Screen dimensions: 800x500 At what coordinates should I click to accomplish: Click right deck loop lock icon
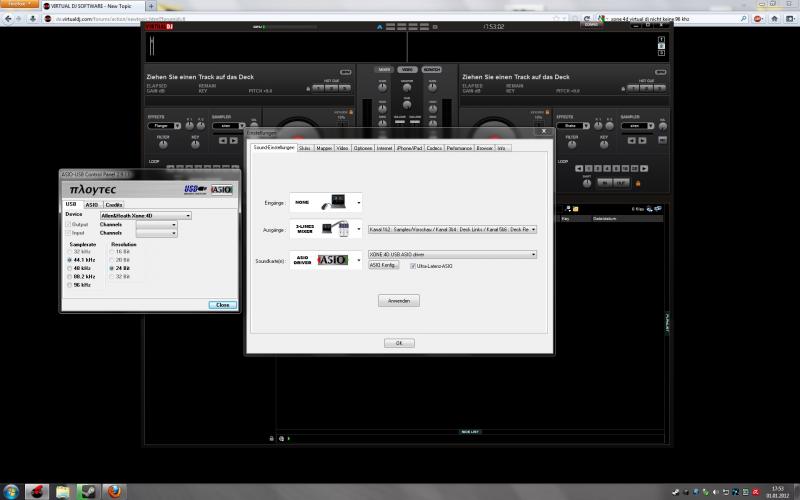(x=638, y=183)
